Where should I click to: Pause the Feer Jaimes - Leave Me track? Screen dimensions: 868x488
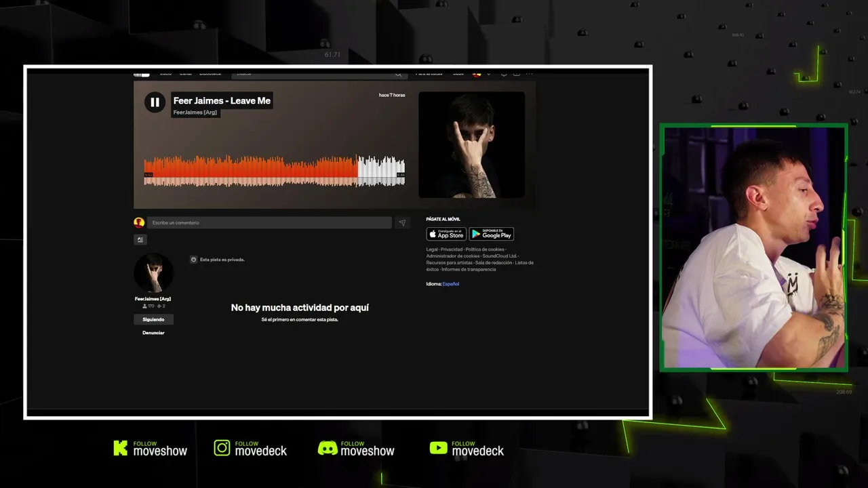(x=155, y=102)
